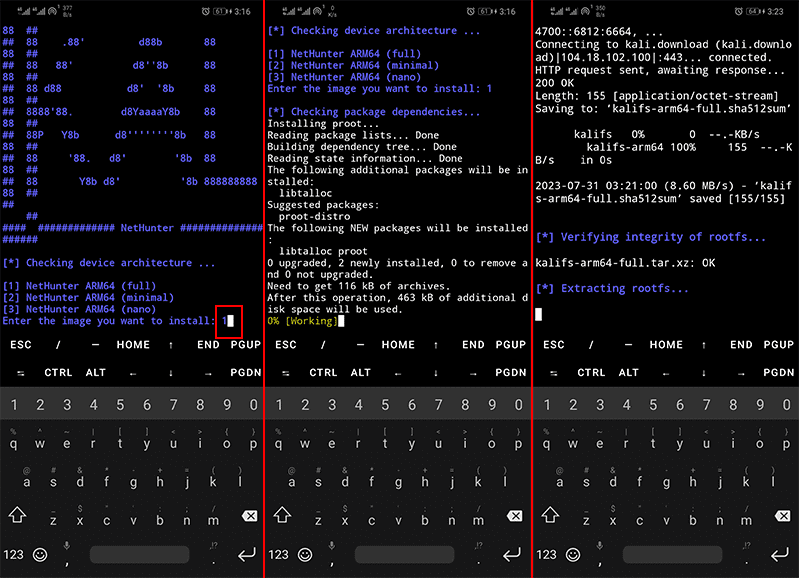The width and height of the screenshot is (800, 578).
Task: Tap ESC extra key on NetHunter banner phone
Action: (21, 345)
